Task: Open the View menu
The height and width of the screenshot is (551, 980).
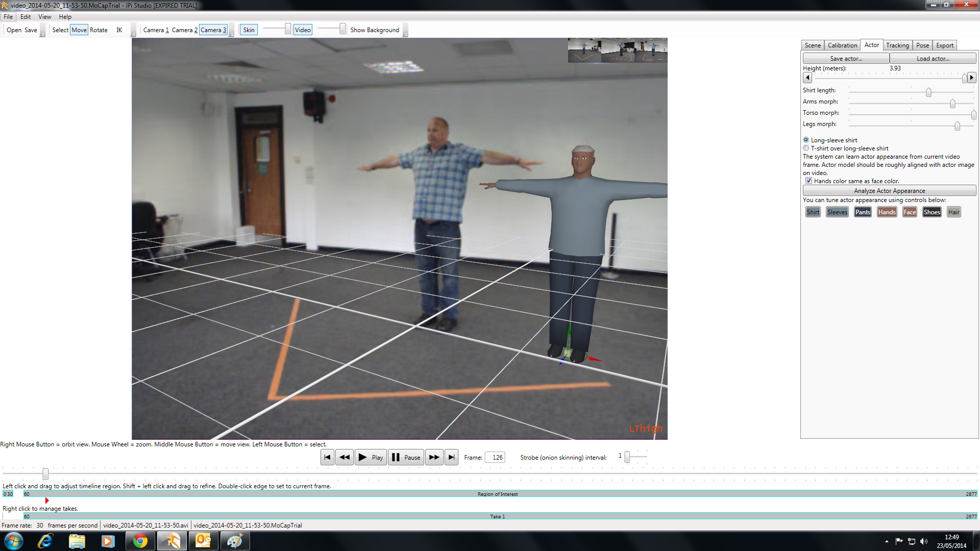Action: (45, 16)
